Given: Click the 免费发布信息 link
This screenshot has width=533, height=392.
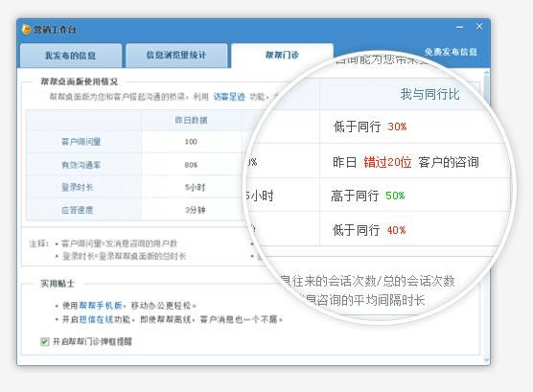Looking at the screenshot, I should (451, 52).
